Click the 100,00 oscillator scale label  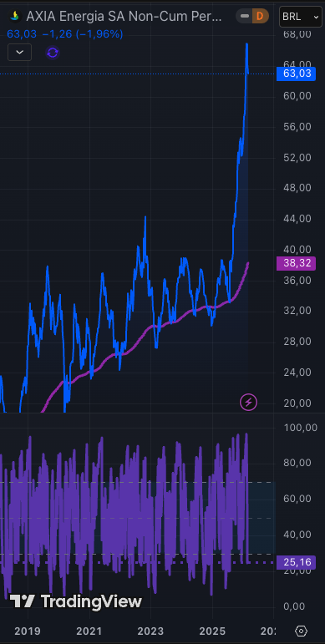pos(300,428)
